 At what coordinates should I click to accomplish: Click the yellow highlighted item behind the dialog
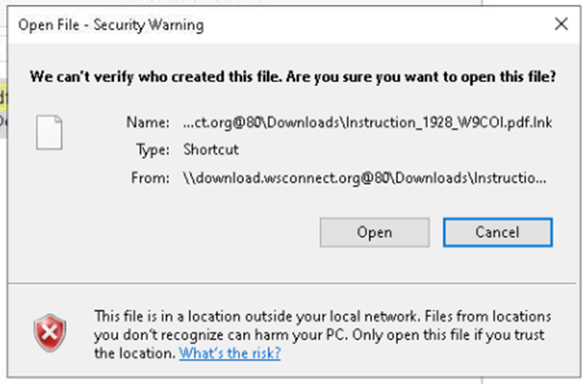3,95
